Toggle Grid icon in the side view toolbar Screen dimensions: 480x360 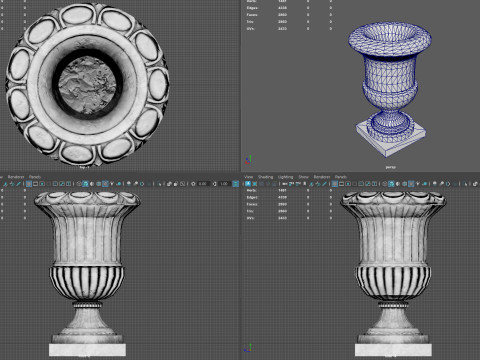[335, 184]
